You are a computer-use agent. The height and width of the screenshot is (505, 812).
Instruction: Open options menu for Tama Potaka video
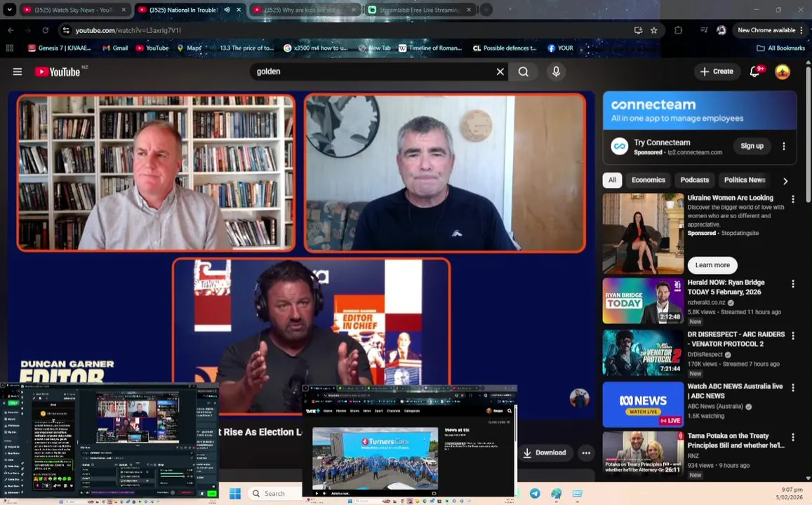[792, 437]
